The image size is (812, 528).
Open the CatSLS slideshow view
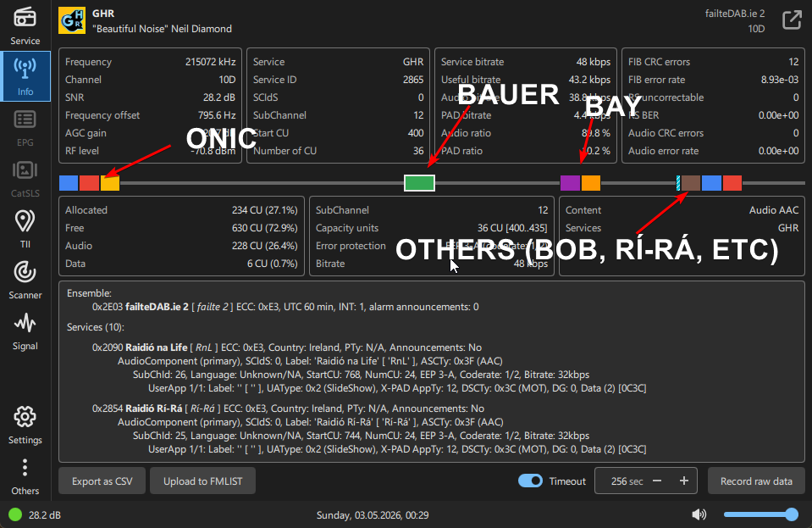click(x=25, y=179)
